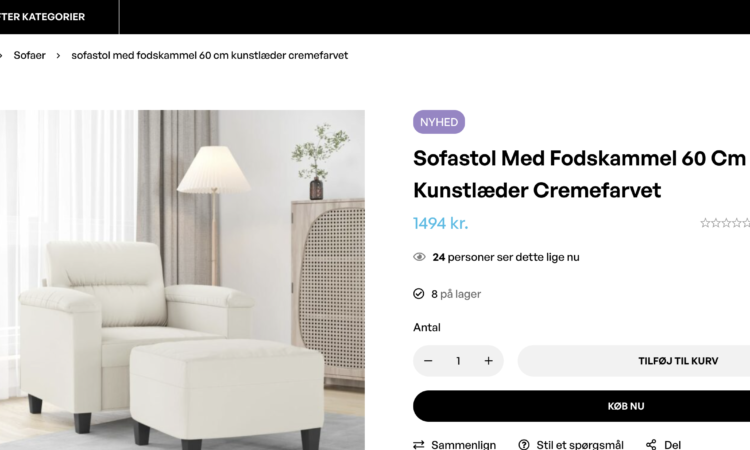
Task: Click the KØB NU button
Action: tap(582, 406)
